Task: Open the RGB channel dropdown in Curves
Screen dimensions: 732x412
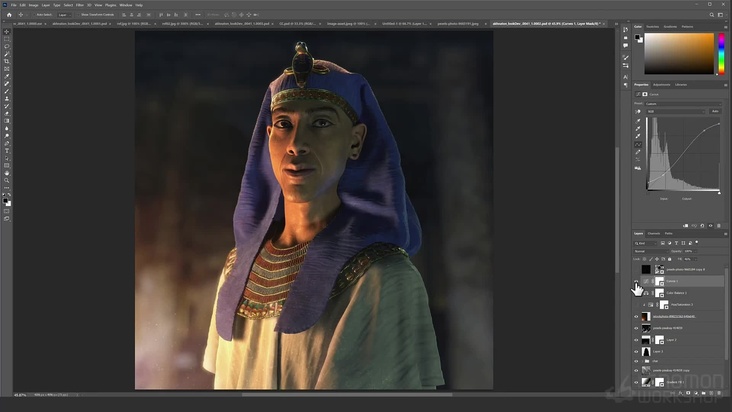Action: (676, 112)
